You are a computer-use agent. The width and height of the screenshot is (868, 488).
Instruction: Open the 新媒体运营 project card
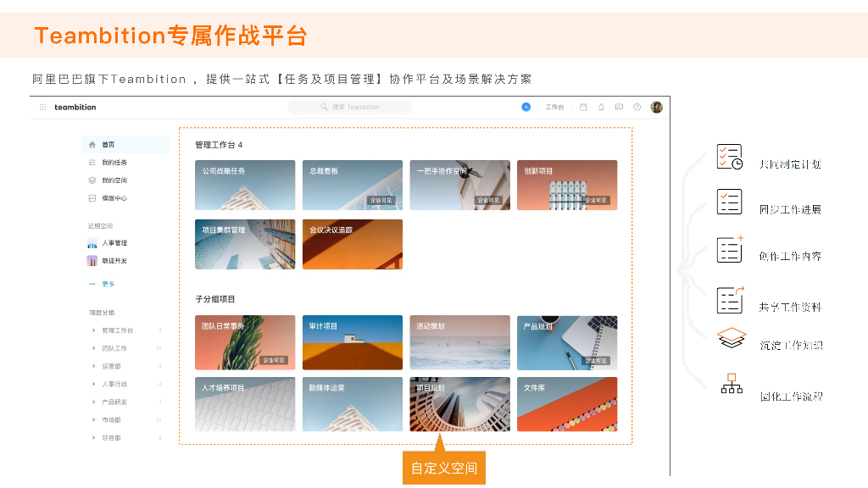(353, 404)
